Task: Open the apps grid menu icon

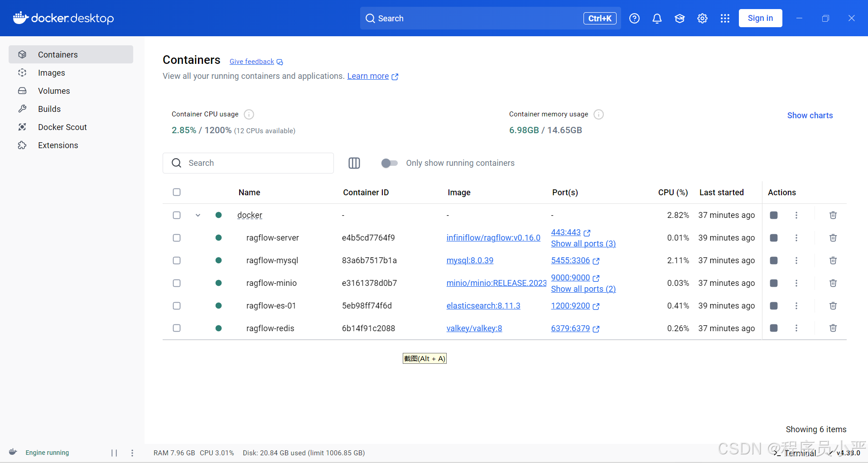Action: (725, 18)
